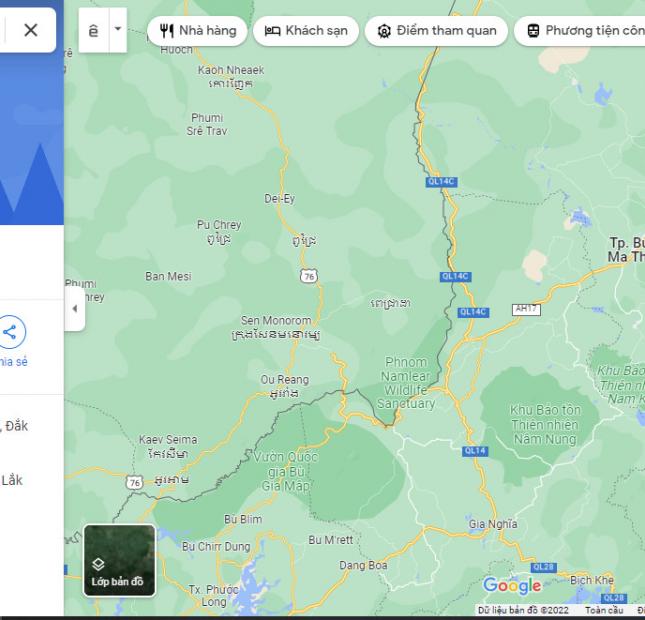Click the Ban Mesi place label
Viewport: 645px width, 620px height.
click(168, 276)
